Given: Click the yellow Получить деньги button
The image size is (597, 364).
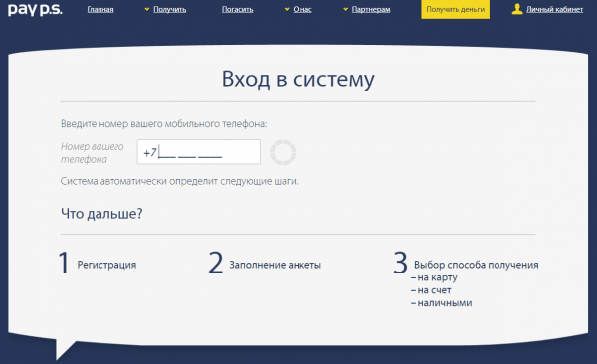Looking at the screenshot, I should coord(456,9).
